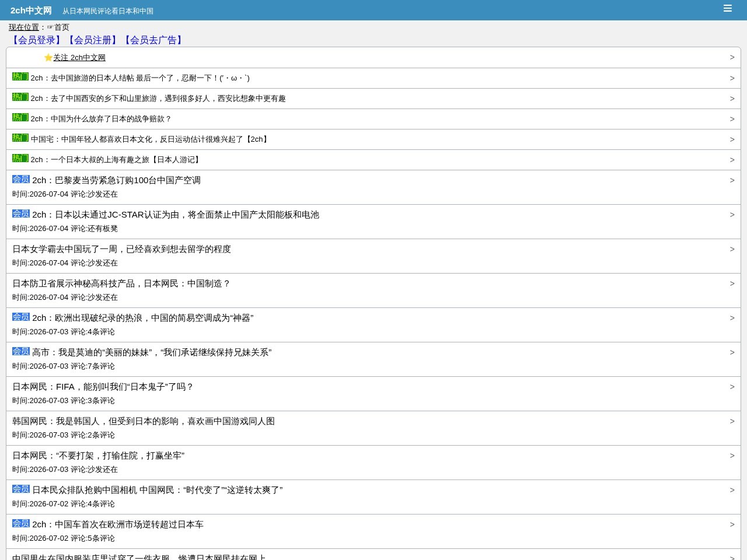Open 会员注册 registration link
The width and height of the screenshot is (747, 560).
(92, 40)
